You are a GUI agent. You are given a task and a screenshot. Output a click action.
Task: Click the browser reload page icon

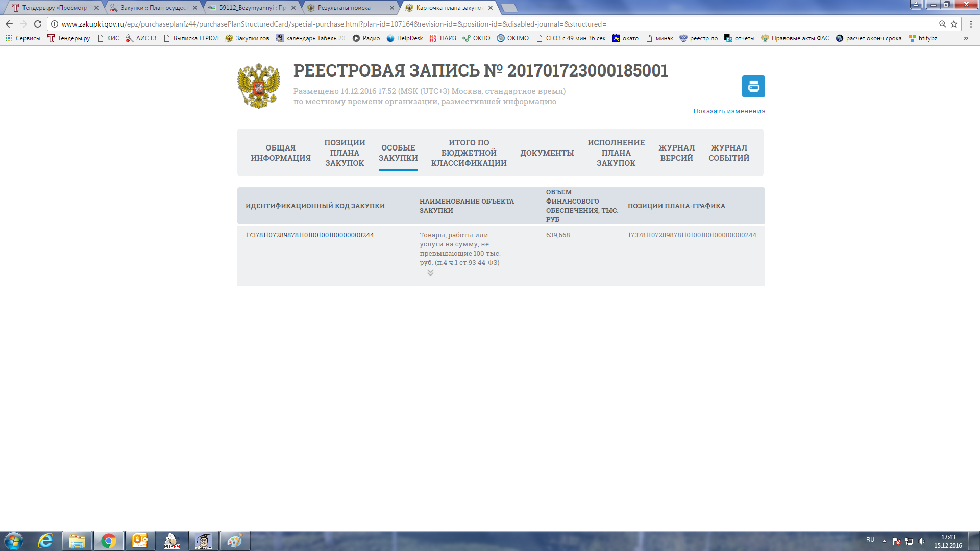pos(38,24)
